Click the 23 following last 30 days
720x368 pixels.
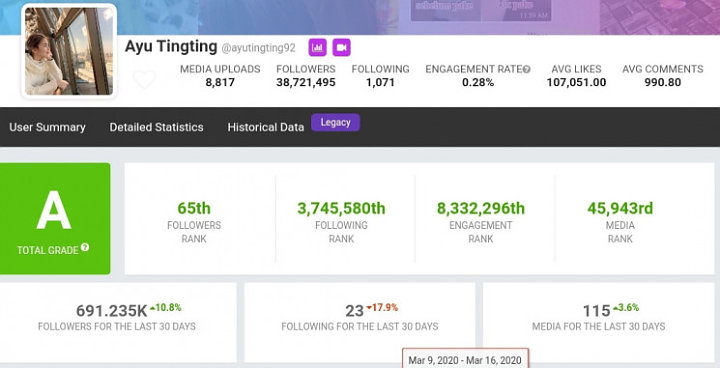coord(354,311)
